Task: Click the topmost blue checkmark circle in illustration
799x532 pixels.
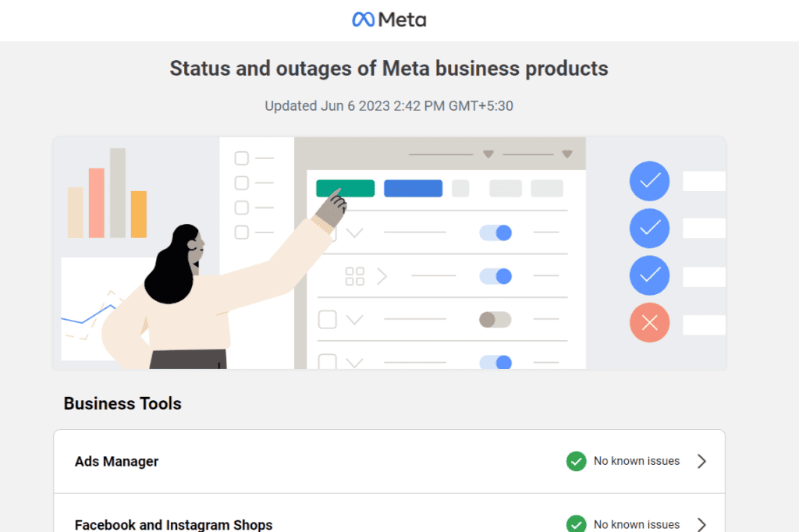Action: (649, 182)
